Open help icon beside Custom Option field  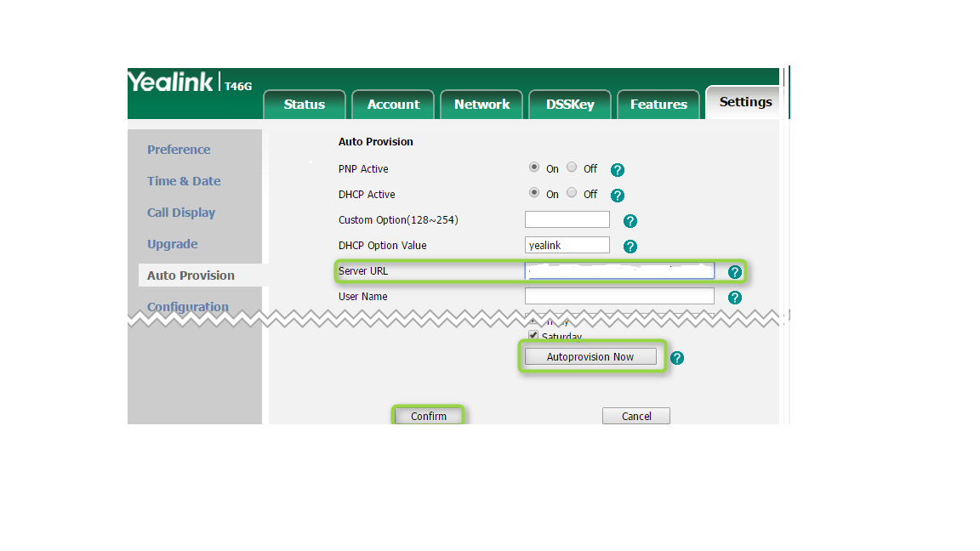click(x=630, y=221)
